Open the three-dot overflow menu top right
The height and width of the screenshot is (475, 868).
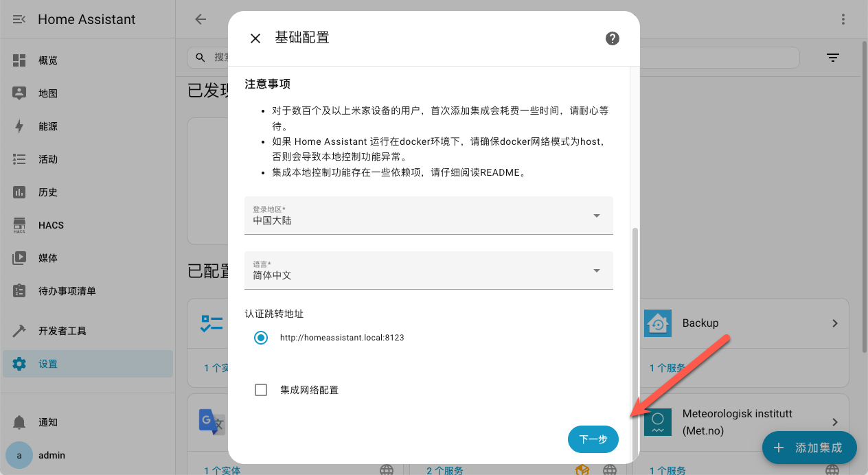coord(843,19)
